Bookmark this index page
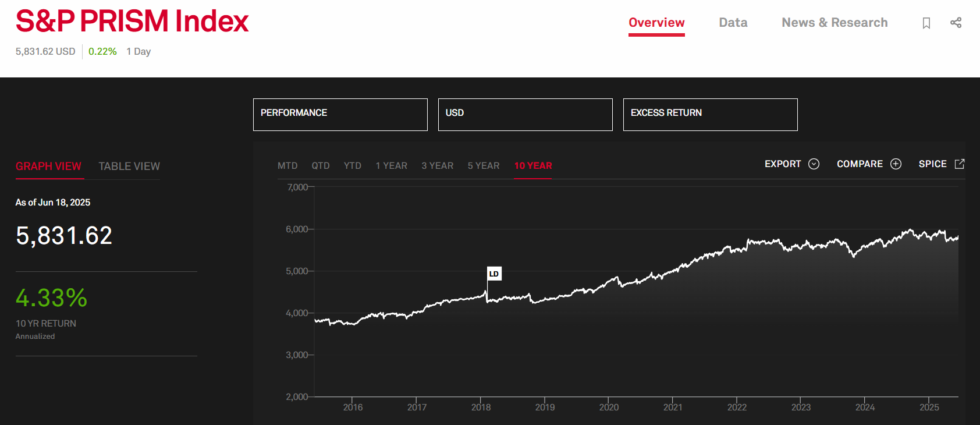This screenshot has height=425, width=980. tap(926, 23)
